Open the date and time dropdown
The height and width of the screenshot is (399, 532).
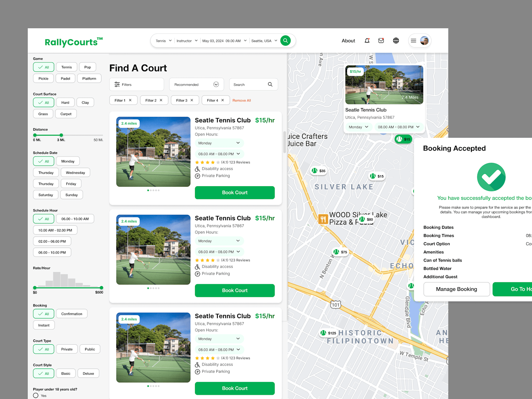tap(225, 41)
